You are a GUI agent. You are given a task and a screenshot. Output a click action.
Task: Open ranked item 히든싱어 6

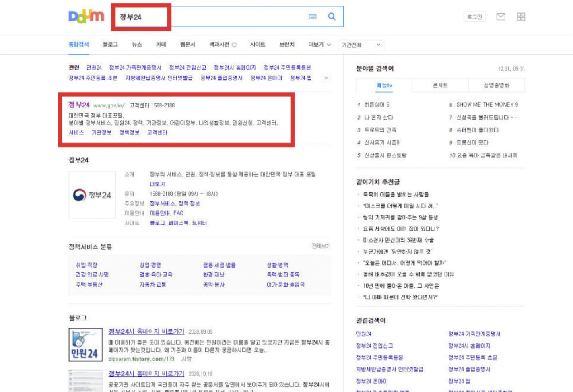(x=377, y=105)
